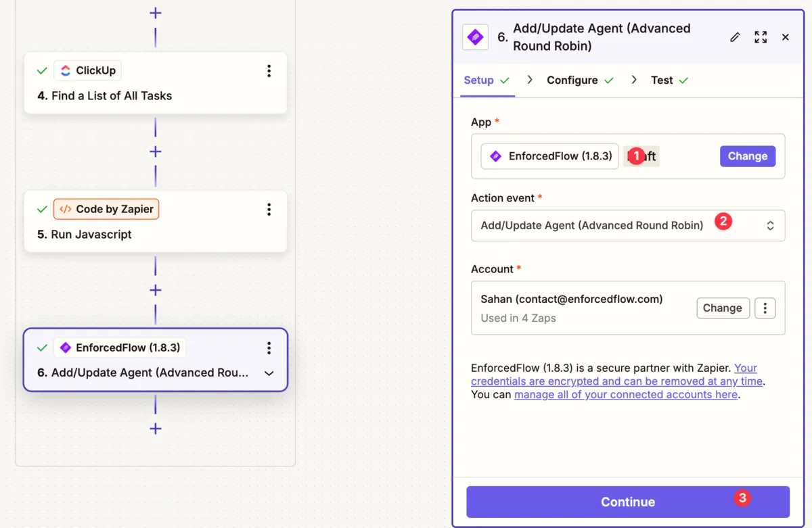Open the pencil edit icon to rename step 6
812x528 pixels.
point(735,37)
